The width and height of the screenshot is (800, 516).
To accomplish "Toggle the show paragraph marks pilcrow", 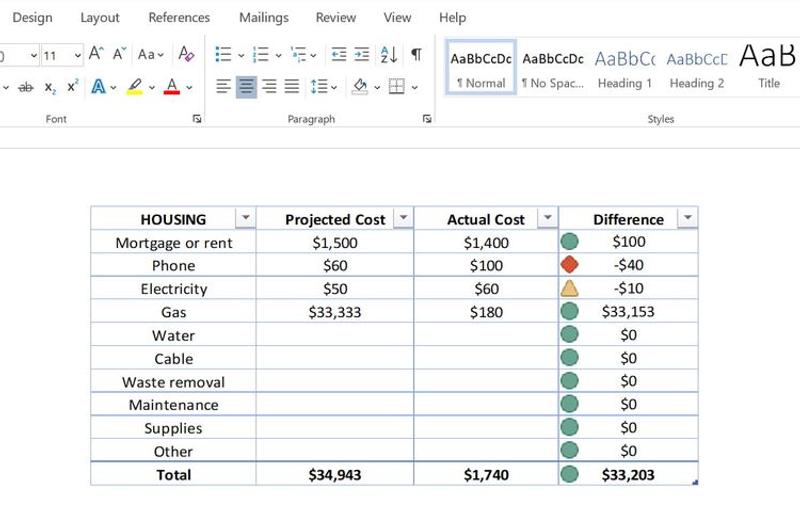I will pos(416,54).
